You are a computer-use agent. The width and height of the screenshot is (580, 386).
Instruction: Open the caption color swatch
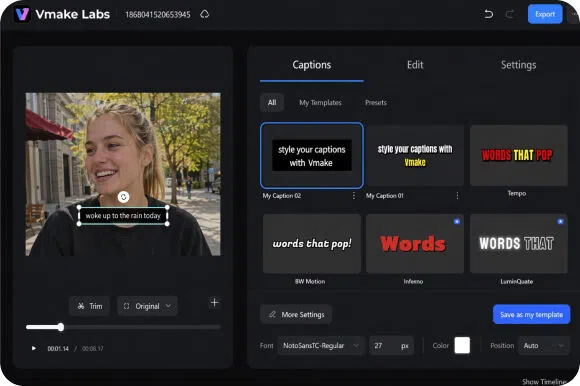coord(462,345)
